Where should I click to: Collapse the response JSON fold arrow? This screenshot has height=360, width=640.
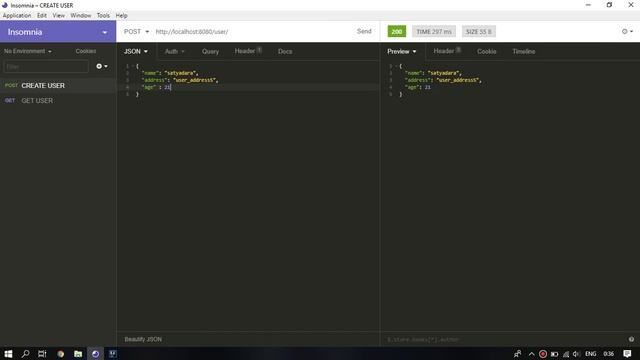pyautogui.click(x=396, y=66)
